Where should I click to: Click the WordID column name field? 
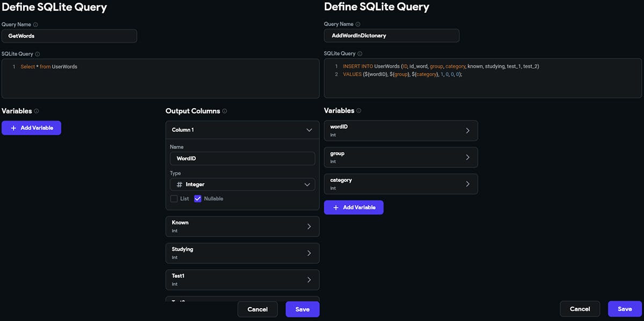[242, 159]
